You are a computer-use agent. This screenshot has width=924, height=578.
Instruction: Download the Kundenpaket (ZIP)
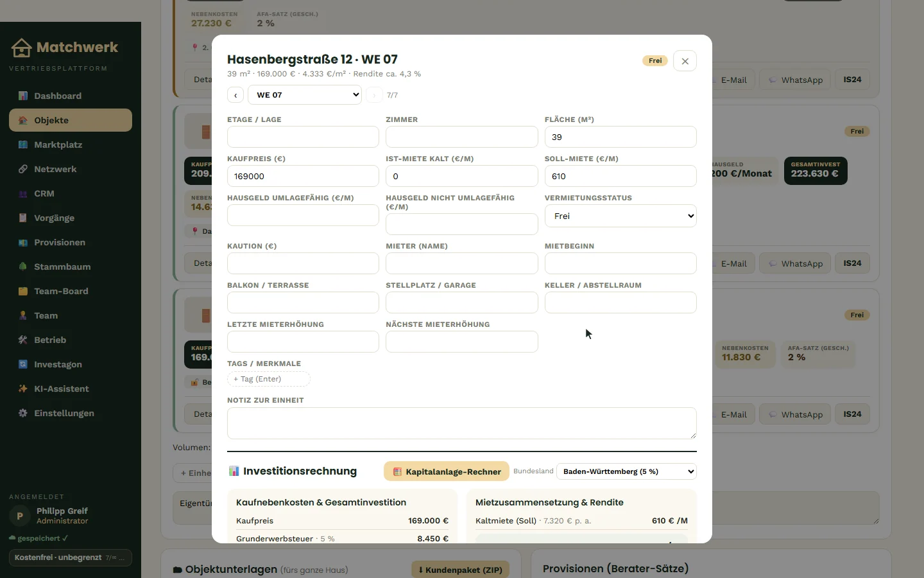click(x=461, y=570)
